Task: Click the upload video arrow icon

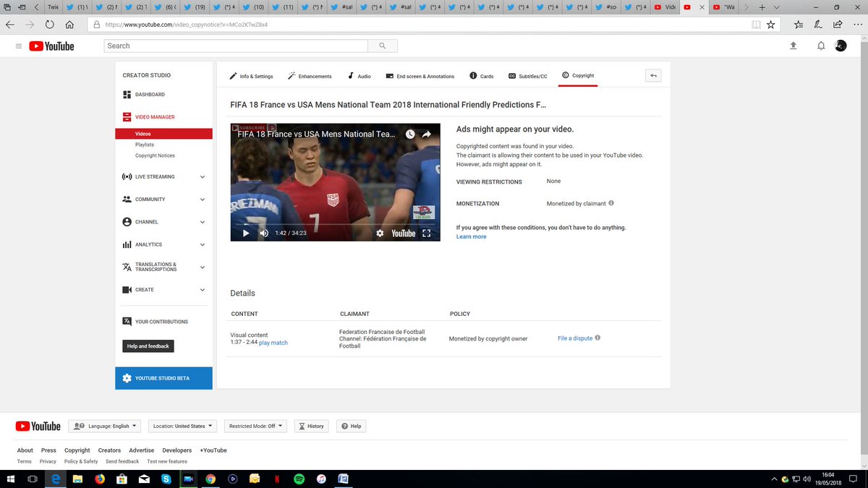Action: 793,46
